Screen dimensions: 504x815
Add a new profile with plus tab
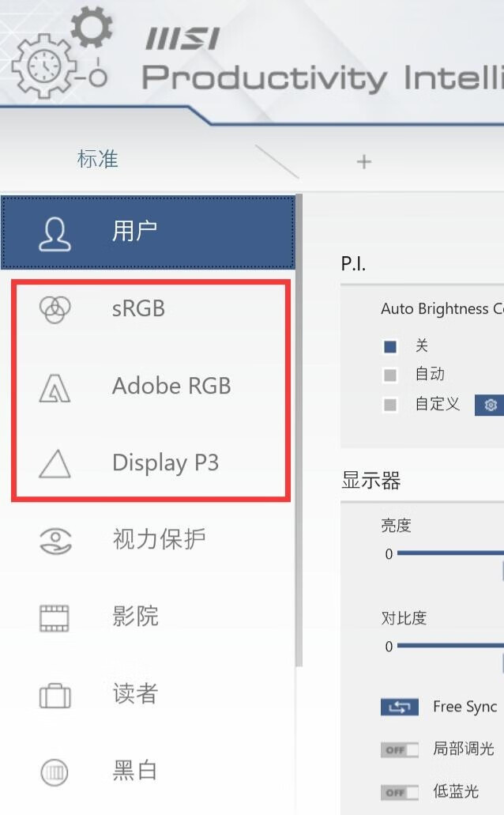click(x=364, y=161)
